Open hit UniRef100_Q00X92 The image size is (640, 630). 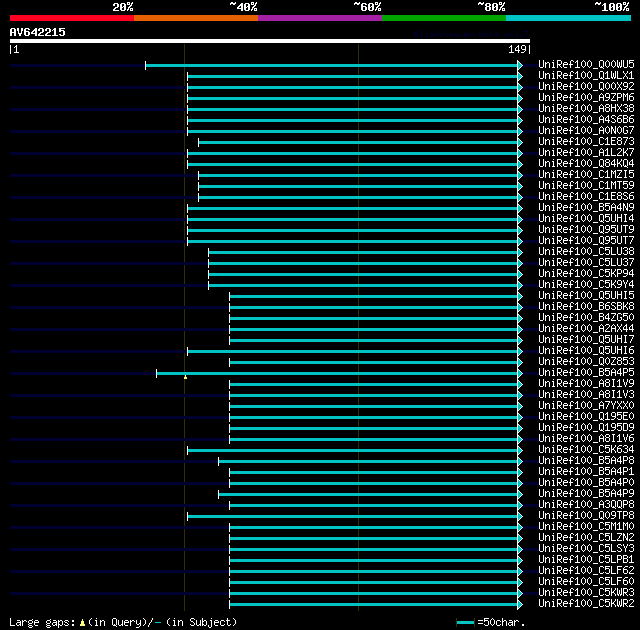pyautogui.click(x=586, y=87)
